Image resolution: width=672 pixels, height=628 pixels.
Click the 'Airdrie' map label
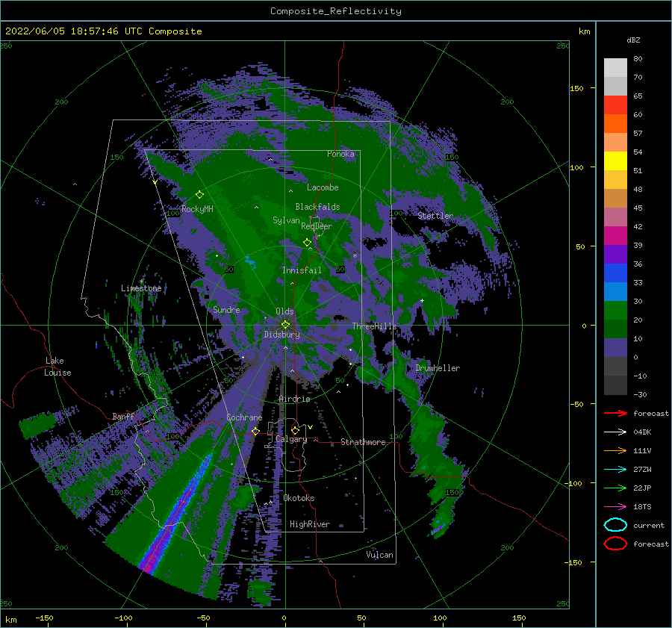(294, 399)
